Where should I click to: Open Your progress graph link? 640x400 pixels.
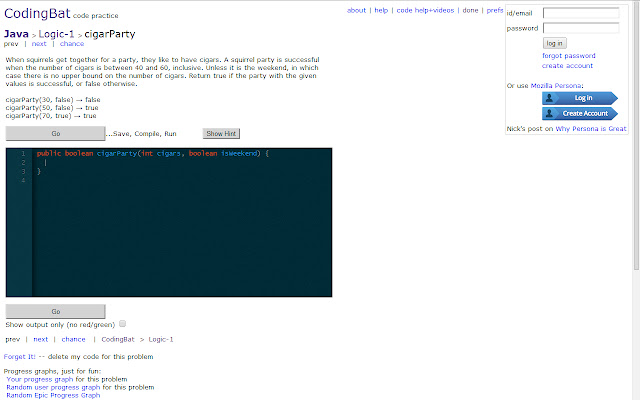[40, 379]
